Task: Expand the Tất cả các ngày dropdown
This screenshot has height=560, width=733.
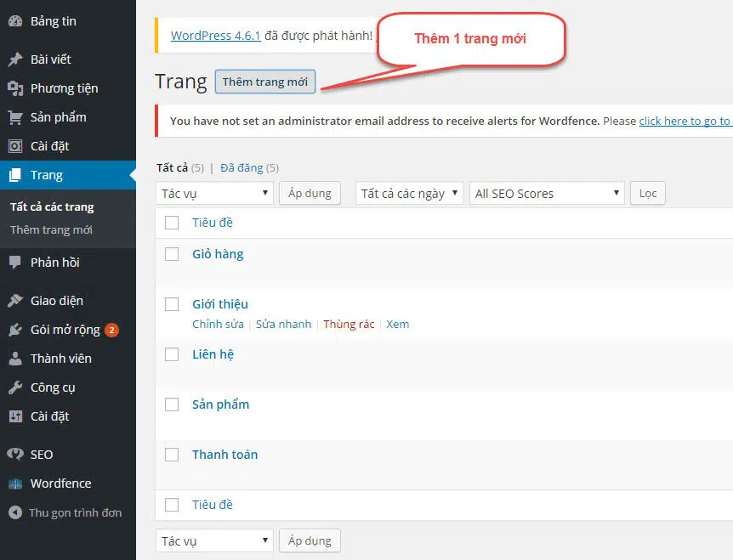Action: point(408,194)
